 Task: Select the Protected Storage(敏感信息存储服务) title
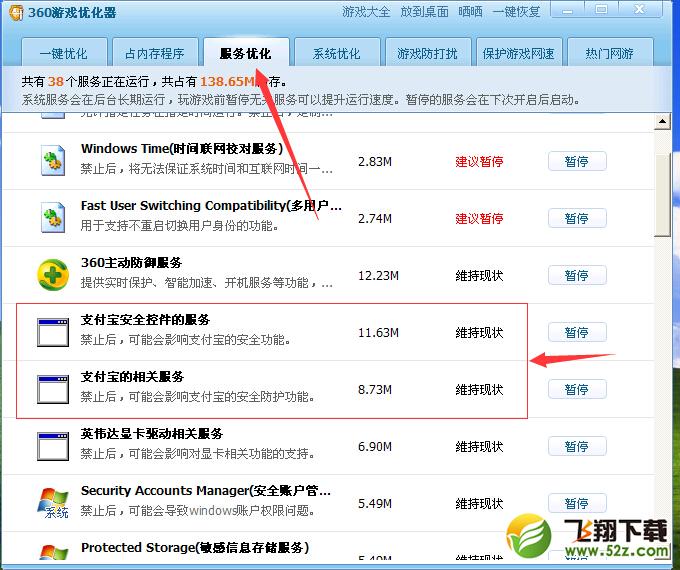(x=195, y=547)
